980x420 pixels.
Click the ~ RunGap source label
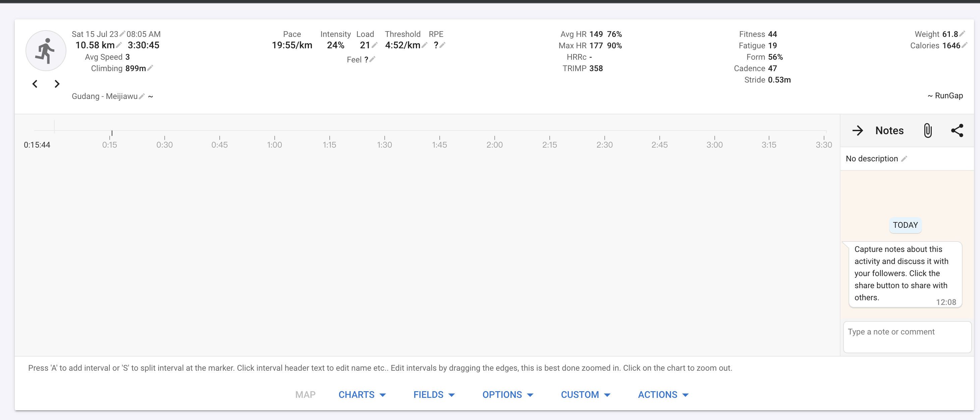coord(945,96)
